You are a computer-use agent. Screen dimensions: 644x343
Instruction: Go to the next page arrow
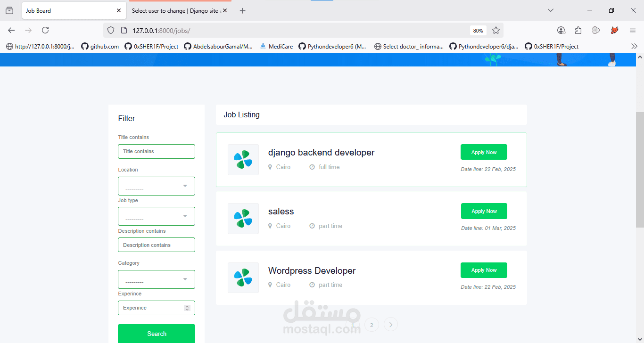click(391, 325)
